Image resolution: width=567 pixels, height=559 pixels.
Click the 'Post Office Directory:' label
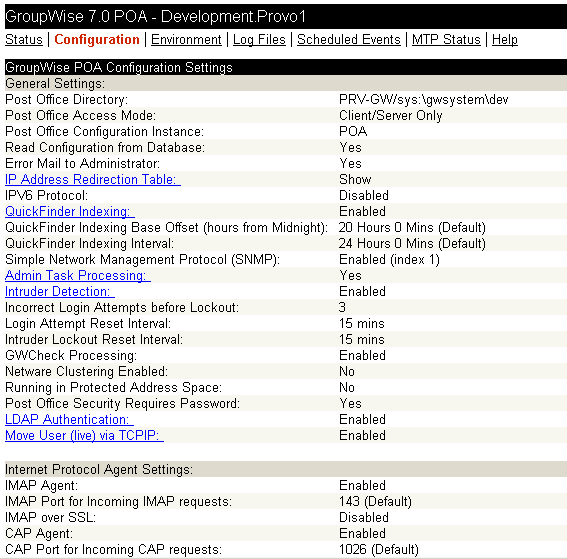point(67,99)
